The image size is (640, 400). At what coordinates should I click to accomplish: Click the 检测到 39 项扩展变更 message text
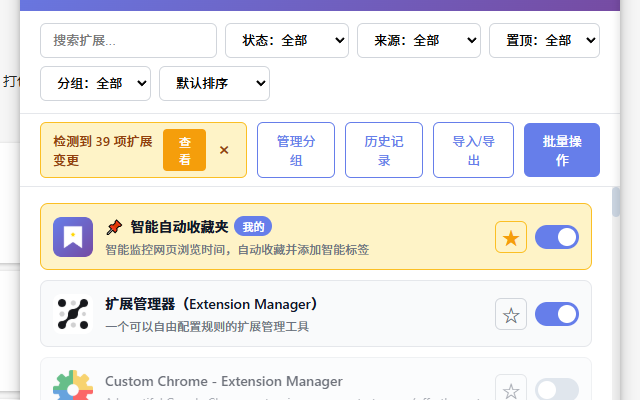[x=103, y=151]
